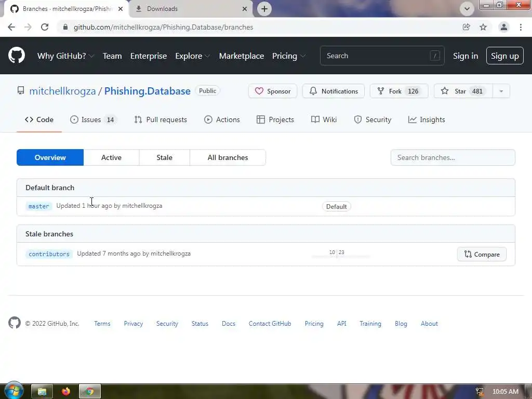Click the lock icon in address bar
The image size is (532, 399).
click(x=65, y=27)
